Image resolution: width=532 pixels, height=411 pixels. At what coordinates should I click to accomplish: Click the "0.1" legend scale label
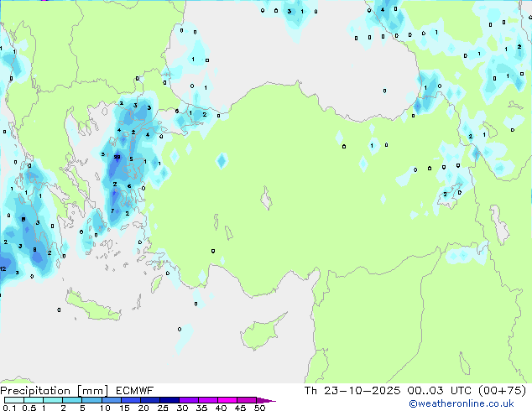coord(9,408)
